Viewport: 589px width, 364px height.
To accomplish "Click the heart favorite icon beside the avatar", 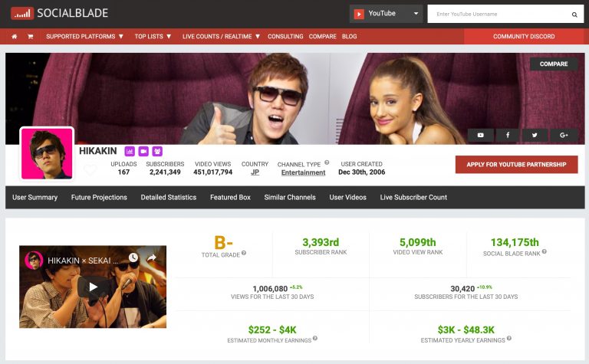I will 90,170.
